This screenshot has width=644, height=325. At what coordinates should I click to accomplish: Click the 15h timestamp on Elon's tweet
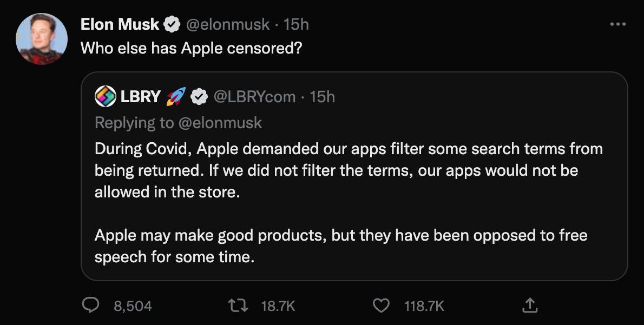click(298, 23)
